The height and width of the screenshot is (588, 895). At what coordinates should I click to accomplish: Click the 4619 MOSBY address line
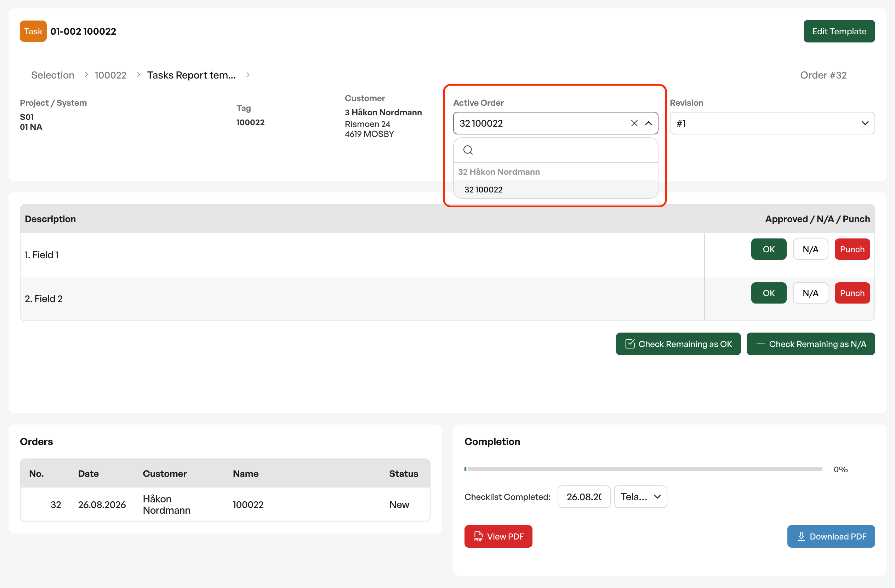click(x=369, y=134)
